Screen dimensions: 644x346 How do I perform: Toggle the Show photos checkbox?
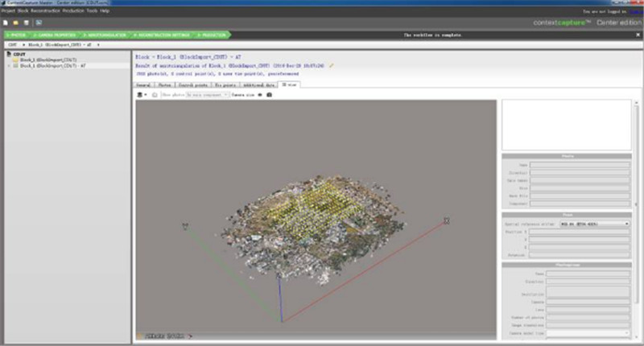(155, 94)
